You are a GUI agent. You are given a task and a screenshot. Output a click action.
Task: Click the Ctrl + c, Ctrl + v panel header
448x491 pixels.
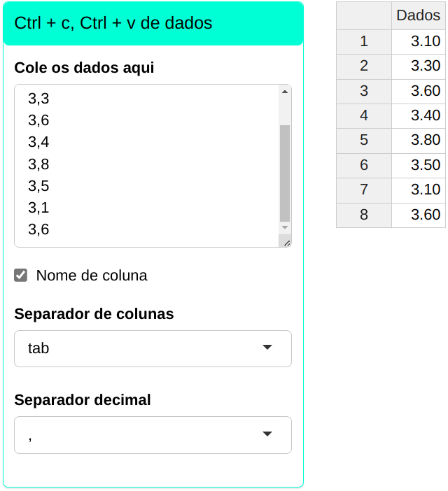click(x=153, y=23)
